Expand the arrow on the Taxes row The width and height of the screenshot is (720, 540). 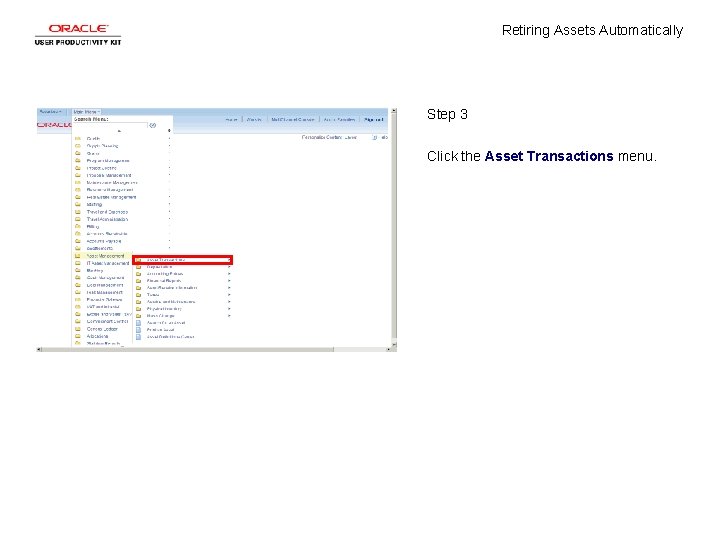pos(229,295)
